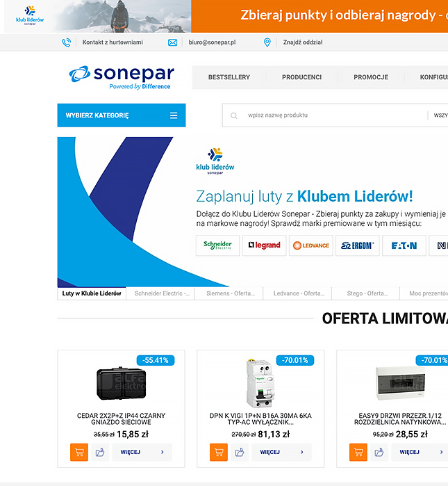
Task: Click the envelope email icon
Action: click(172, 42)
